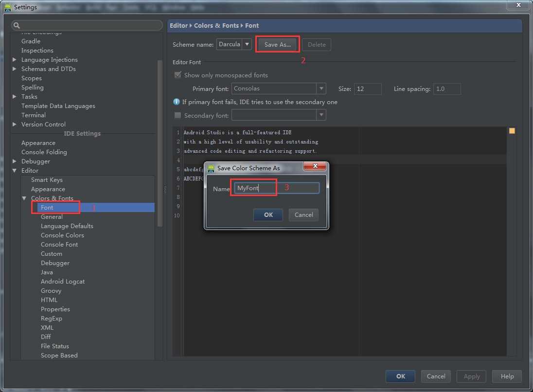The height and width of the screenshot is (392, 533).
Task: Click the Line spacing field
Action: (x=447, y=89)
